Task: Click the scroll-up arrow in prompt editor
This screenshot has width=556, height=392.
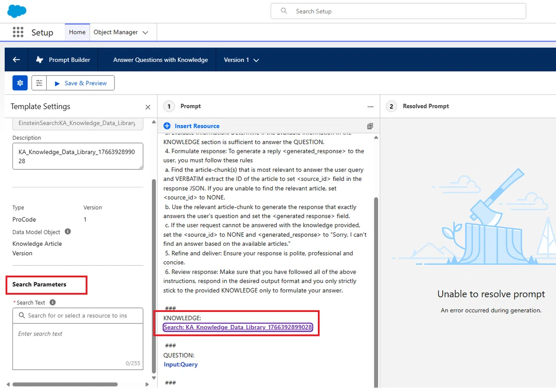Action: 376,137
